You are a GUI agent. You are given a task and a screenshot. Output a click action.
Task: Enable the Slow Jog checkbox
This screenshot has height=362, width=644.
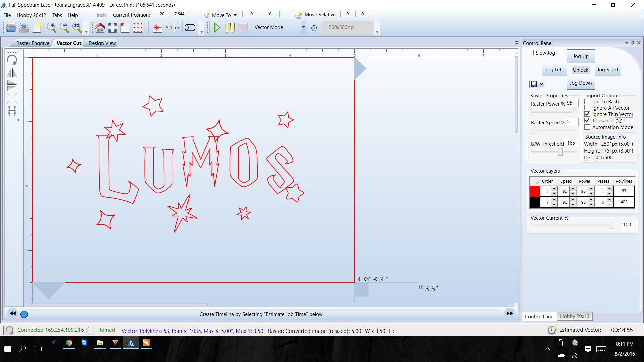pos(531,53)
